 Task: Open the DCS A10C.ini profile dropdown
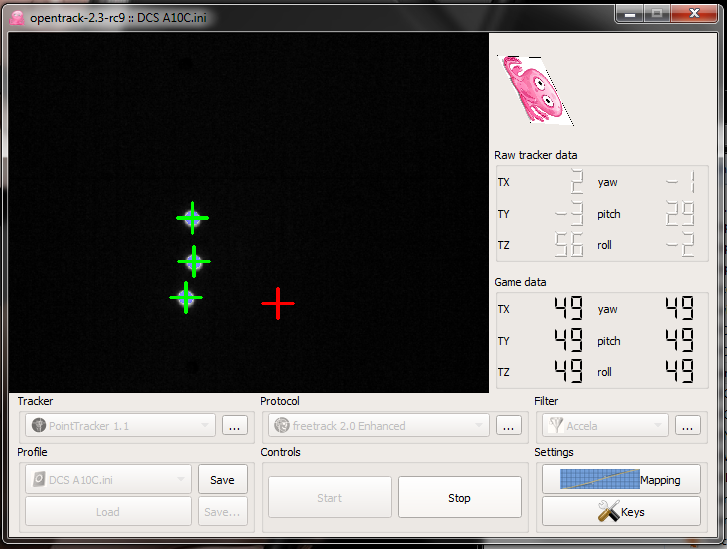click(107, 480)
